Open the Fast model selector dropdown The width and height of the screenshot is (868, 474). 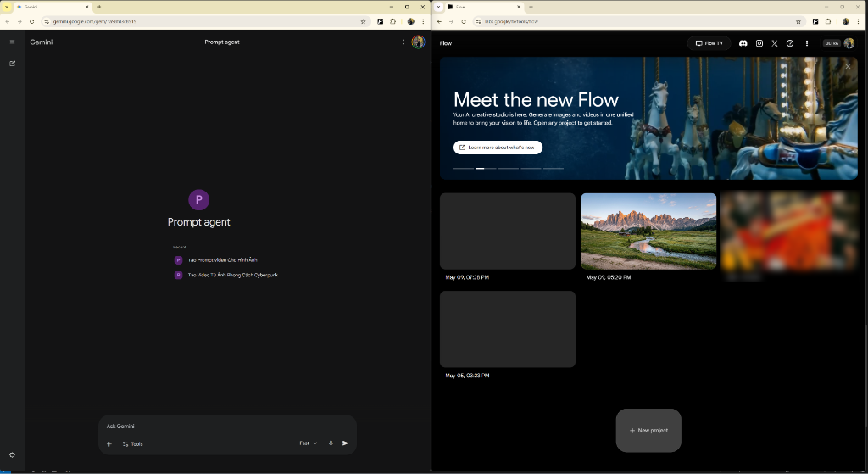tap(309, 443)
